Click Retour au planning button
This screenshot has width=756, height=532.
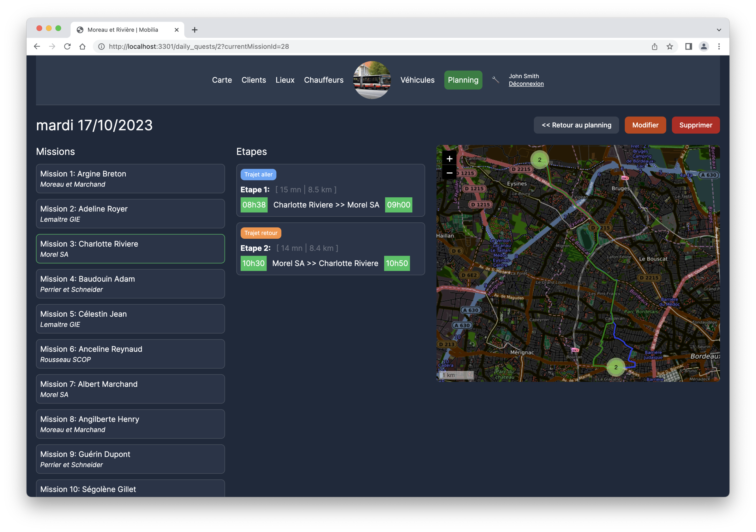[x=576, y=125]
